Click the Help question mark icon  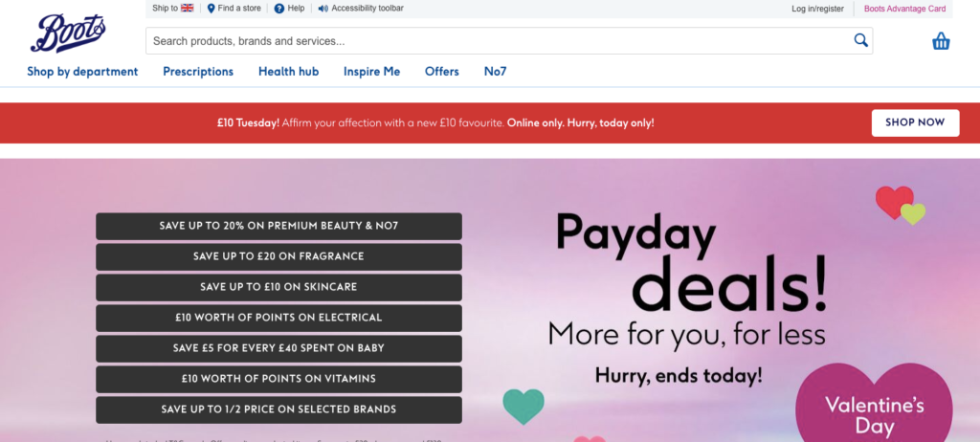[279, 9]
